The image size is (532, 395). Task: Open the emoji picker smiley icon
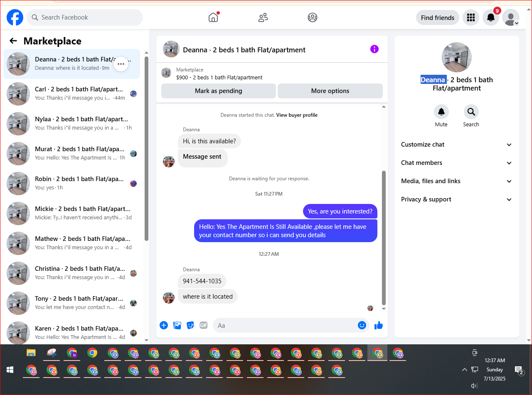[x=362, y=325]
